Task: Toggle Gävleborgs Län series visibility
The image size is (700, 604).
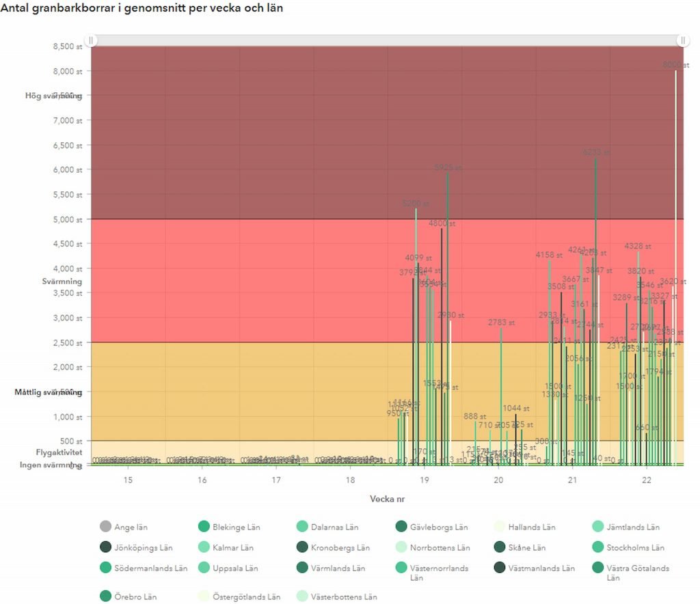Action: tap(439, 527)
